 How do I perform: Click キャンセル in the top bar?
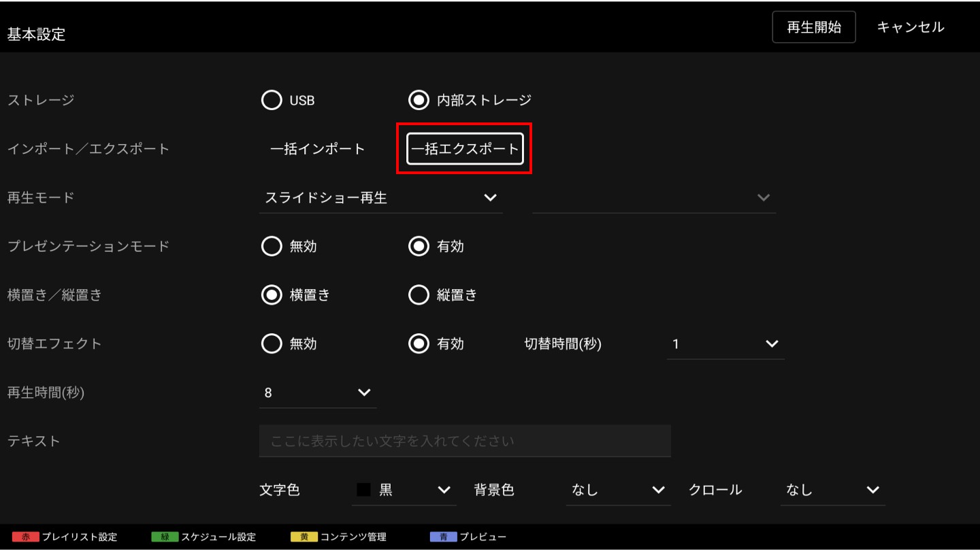pos(910,27)
